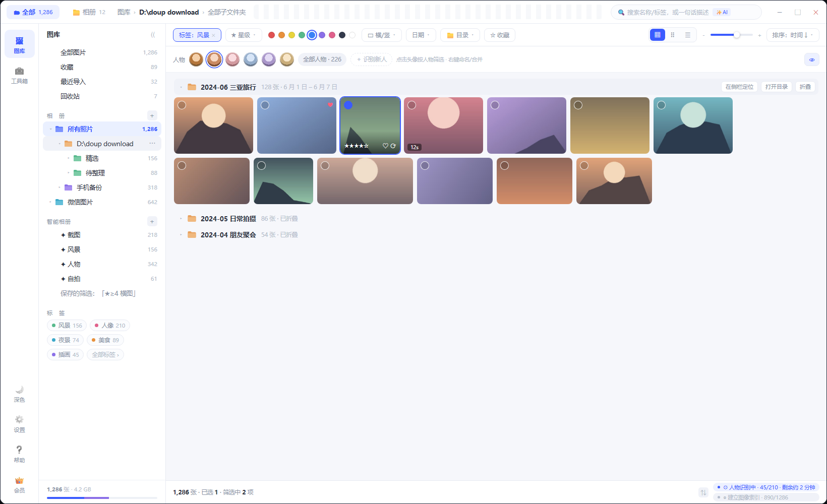This screenshot has width=827, height=504.
Task: Click the rotate icon on selected thumbnail
Action: pyautogui.click(x=393, y=146)
